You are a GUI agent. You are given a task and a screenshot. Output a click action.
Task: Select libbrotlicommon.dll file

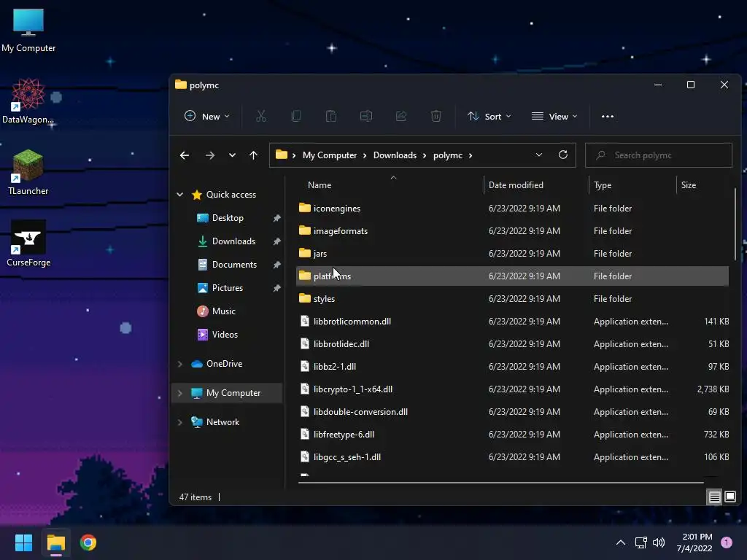[x=512, y=322]
